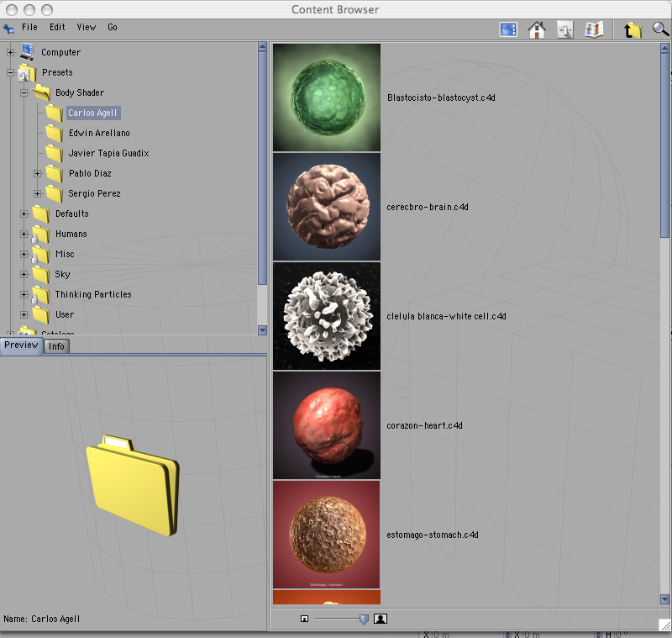
Task: Select the cerecbro-brain thumbnail
Action: pyautogui.click(x=327, y=207)
